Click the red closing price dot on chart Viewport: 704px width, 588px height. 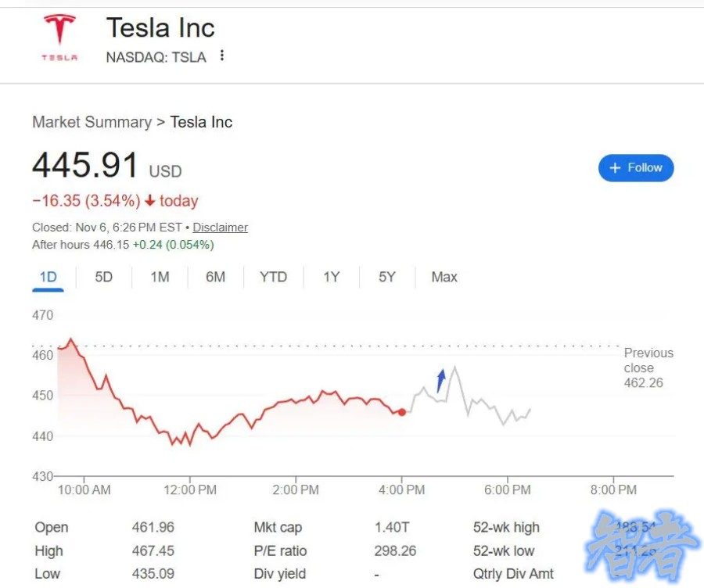(x=402, y=412)
